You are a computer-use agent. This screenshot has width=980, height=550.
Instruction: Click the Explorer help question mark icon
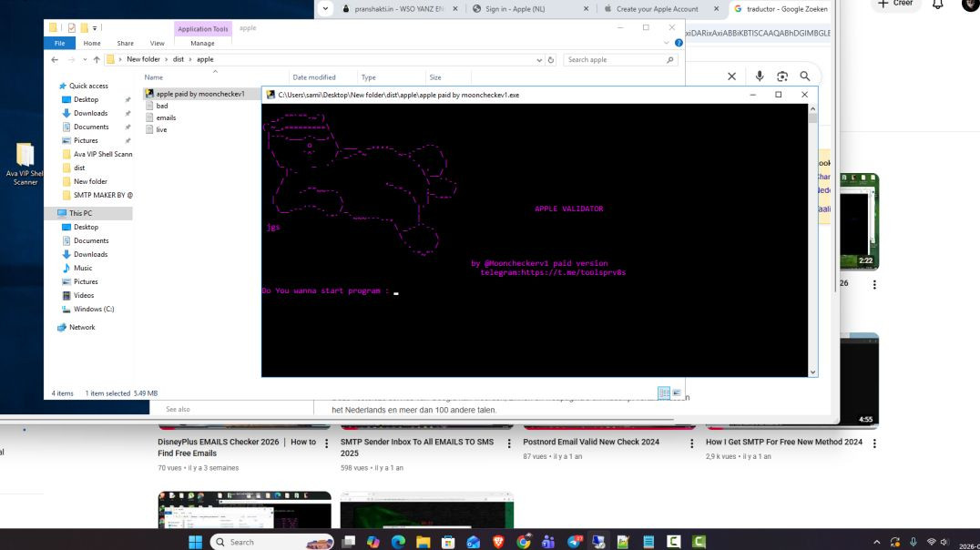[x=679, y=43]
